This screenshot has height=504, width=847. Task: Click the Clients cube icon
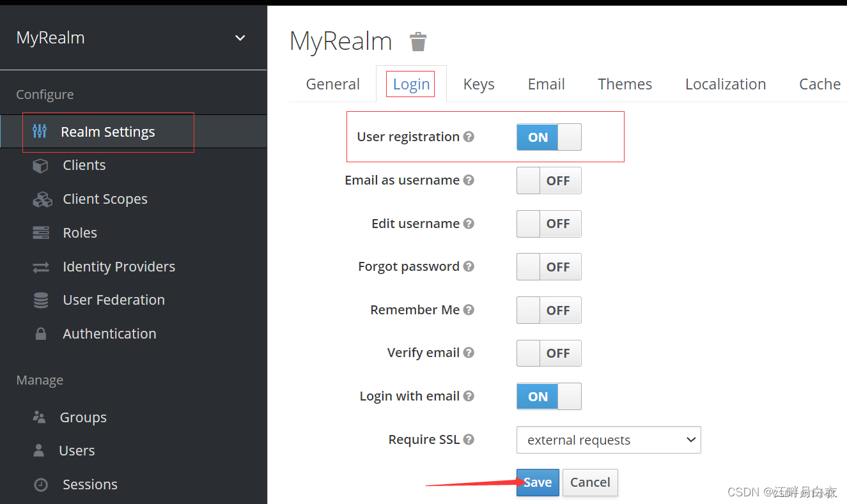click(41, 165)
